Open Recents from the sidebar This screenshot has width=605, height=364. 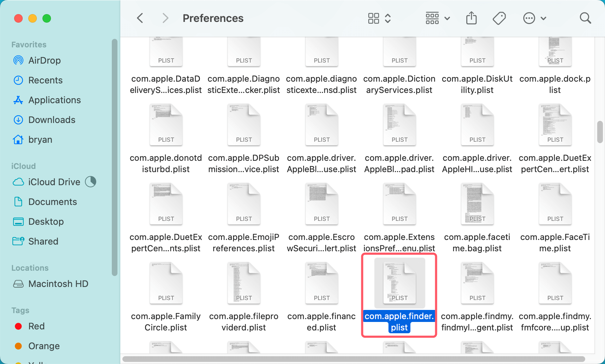pyautogui.click(x=45, y=80)
